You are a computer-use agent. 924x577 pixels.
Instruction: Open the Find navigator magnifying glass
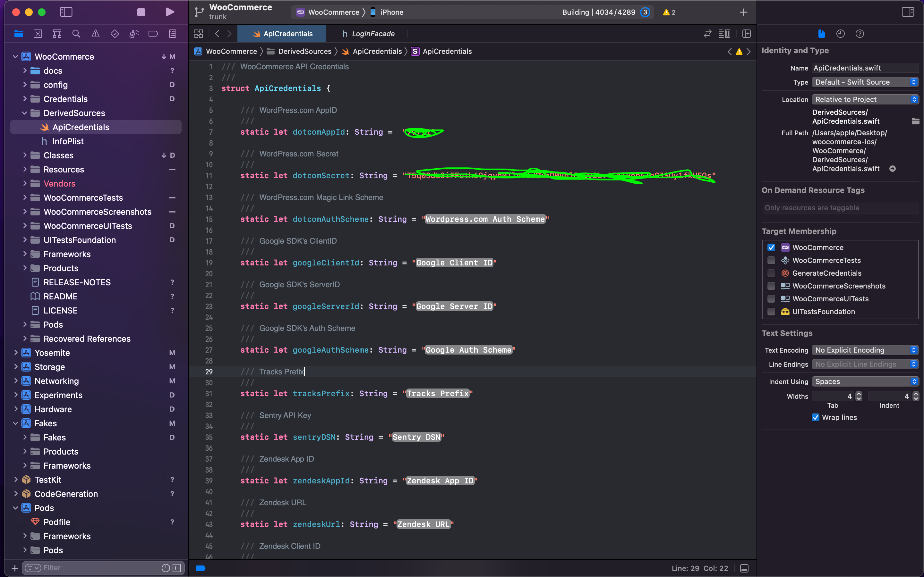point(76,34)
